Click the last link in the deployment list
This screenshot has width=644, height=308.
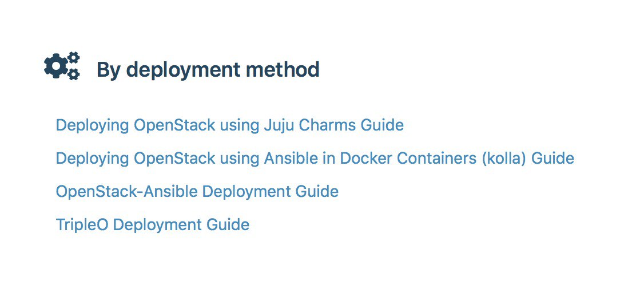click(x=152, y=224)
